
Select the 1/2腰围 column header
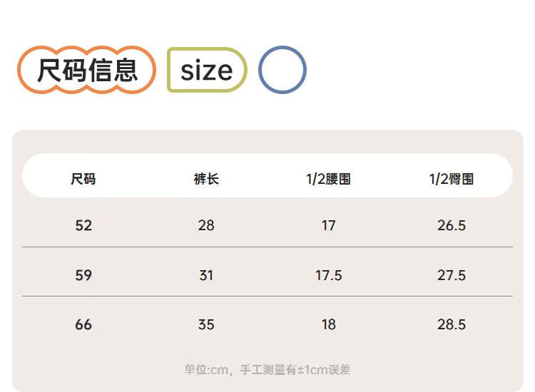[x=329, y=179]
